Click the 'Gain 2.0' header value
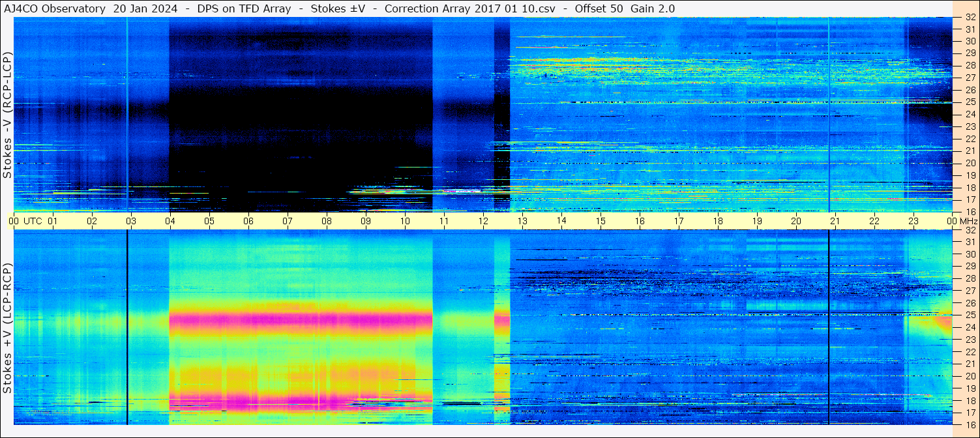 [x=653, y=8]
